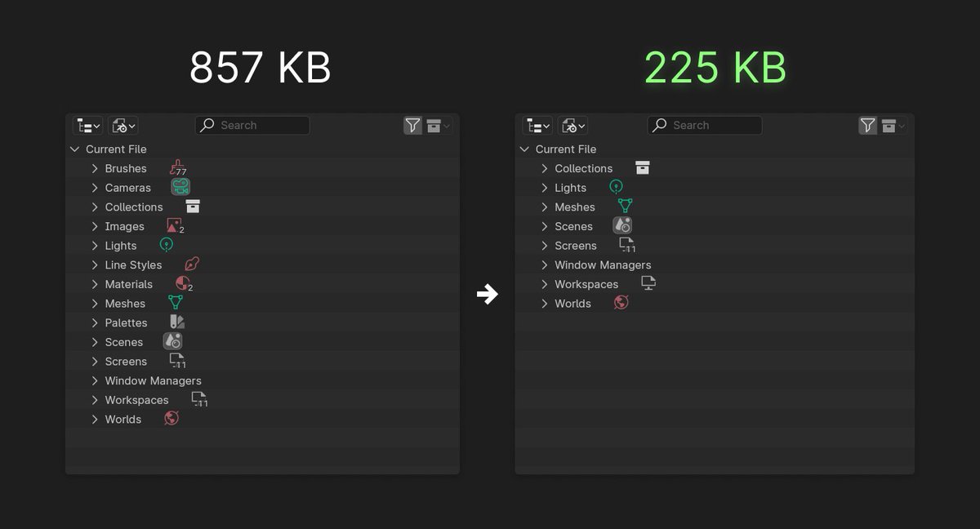980x529 pixels.
Task: Select Meshes label in left outliner
Action: (125, 304)
